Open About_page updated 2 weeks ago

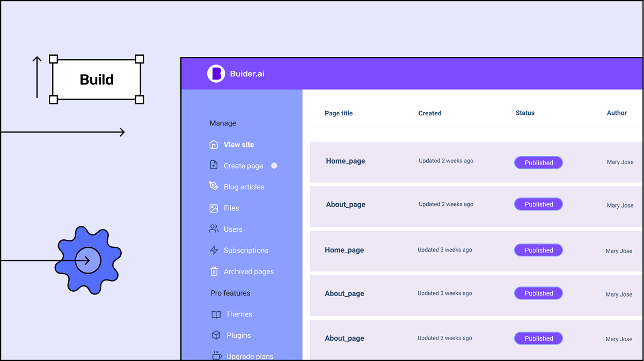pos(346,204)
